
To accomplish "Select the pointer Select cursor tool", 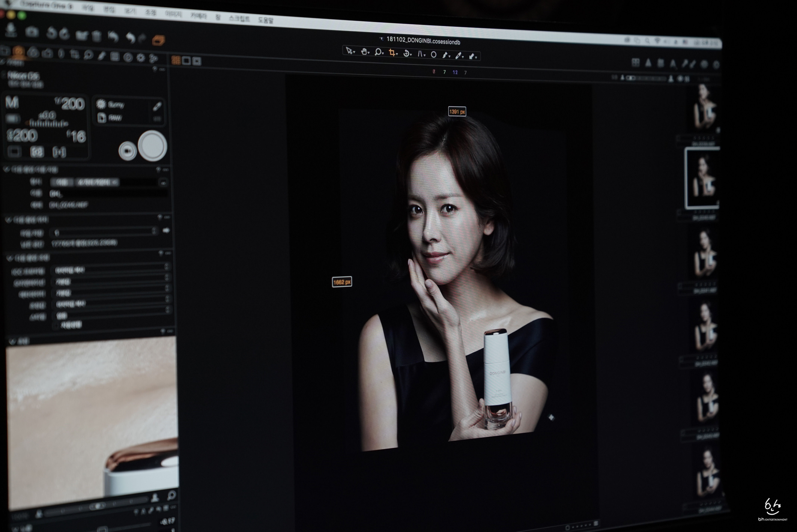I will (x=350, y=51).
